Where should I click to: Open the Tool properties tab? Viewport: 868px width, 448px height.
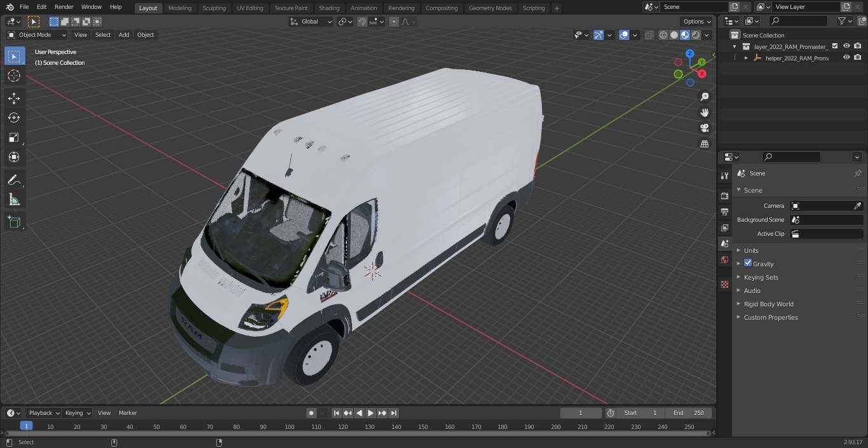724,175
